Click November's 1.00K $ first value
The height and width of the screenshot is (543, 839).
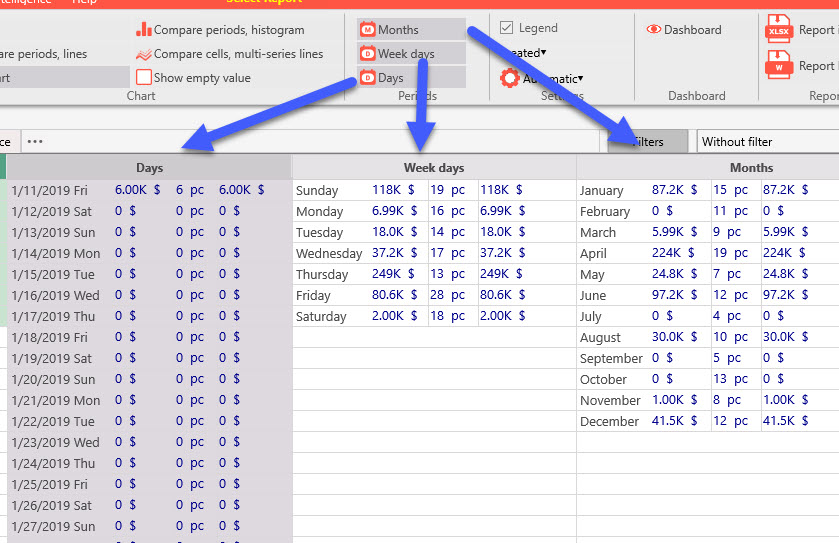674,400
